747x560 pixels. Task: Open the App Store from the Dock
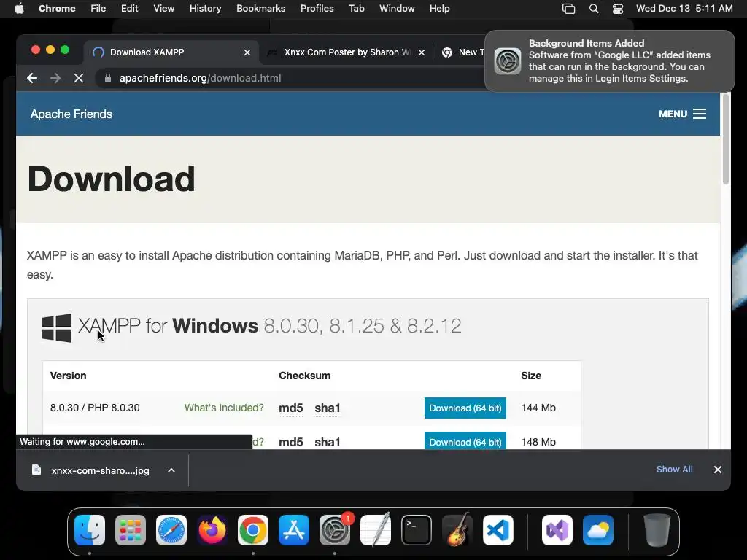pyautogui.click(x=294, y=530)
